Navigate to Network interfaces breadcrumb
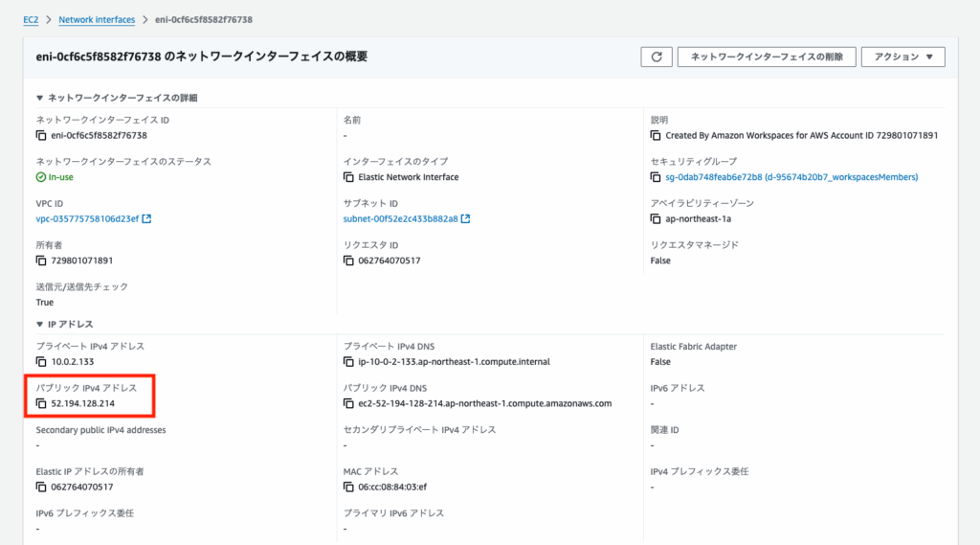Screen dimensions: 980x545 click(96, 19)
